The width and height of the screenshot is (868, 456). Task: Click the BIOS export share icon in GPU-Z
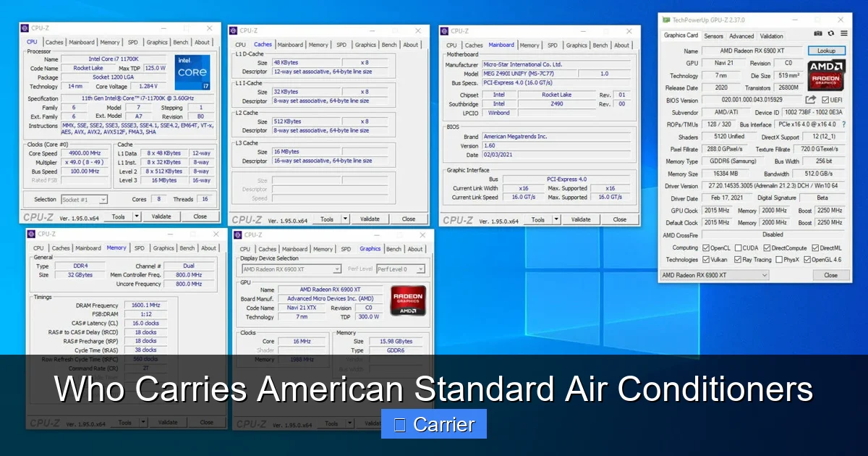point(811,100)
